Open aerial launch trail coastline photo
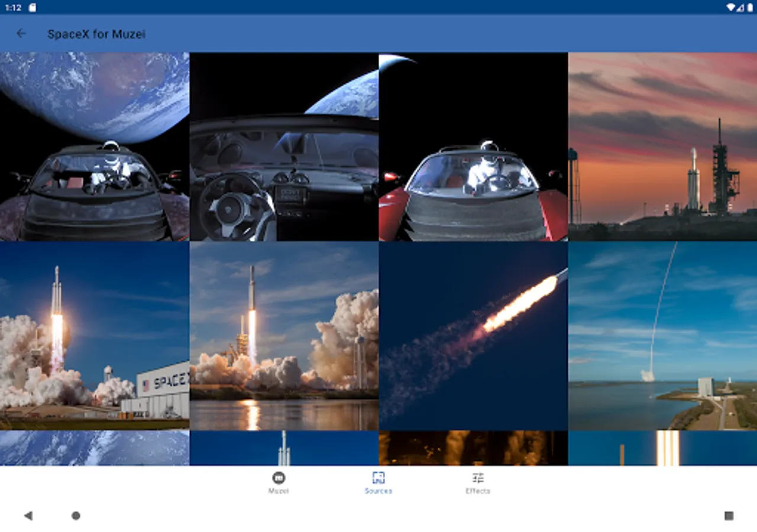This screenshot has width=757, height=532. (x=663, y=336)
